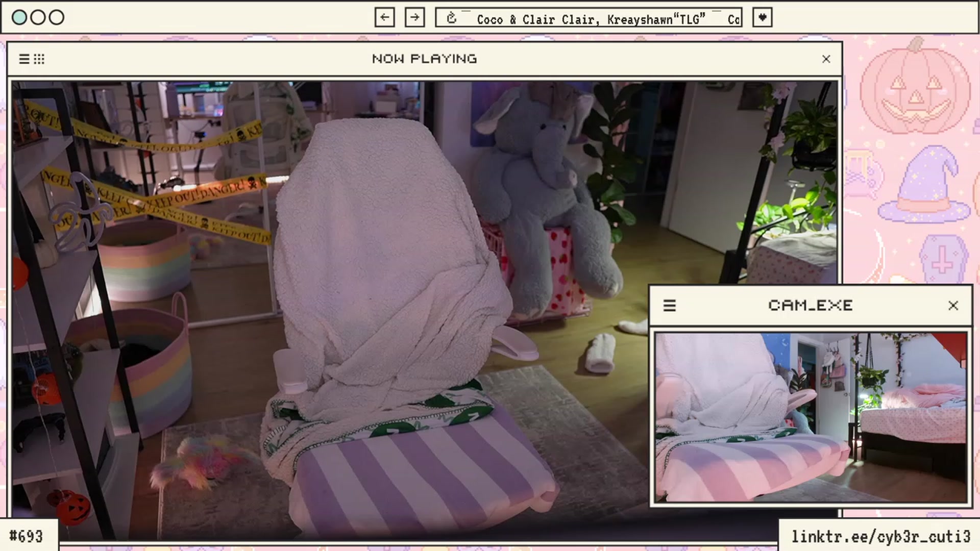Click the forward arrow navigation button
This screenshot has width=980, height=551.
point(414,17)
